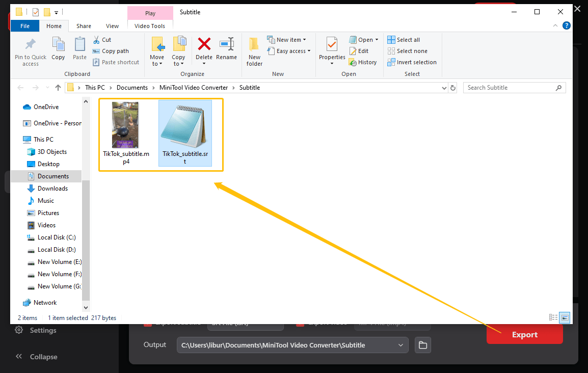Rename the selected file
Image resolution: width=588 pixels, height=373 pixels.
tap(227, 49)
